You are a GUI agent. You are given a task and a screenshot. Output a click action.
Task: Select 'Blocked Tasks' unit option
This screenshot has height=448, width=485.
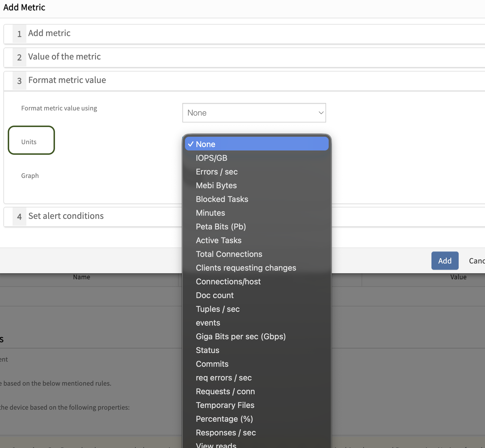point(222,199)
